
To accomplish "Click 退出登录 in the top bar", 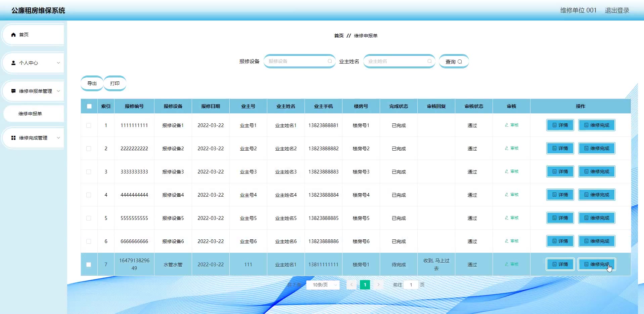I will point(617,10).
